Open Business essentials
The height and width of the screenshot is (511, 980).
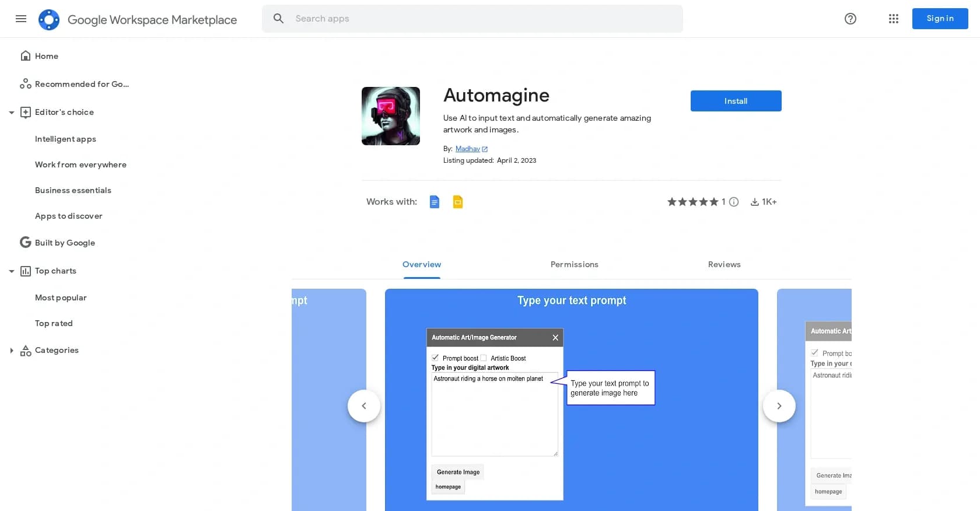coord(73,190)
